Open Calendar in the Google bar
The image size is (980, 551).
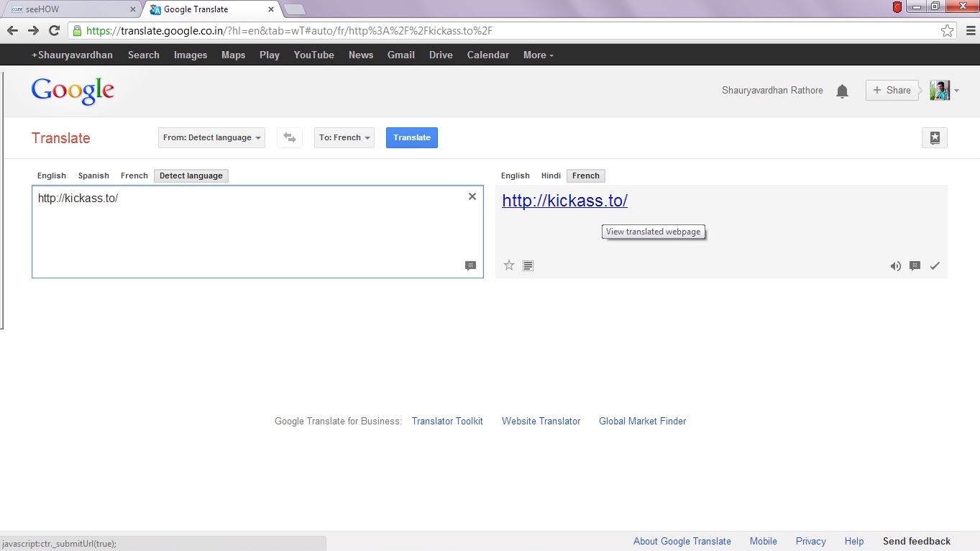(x=488, y=55)
